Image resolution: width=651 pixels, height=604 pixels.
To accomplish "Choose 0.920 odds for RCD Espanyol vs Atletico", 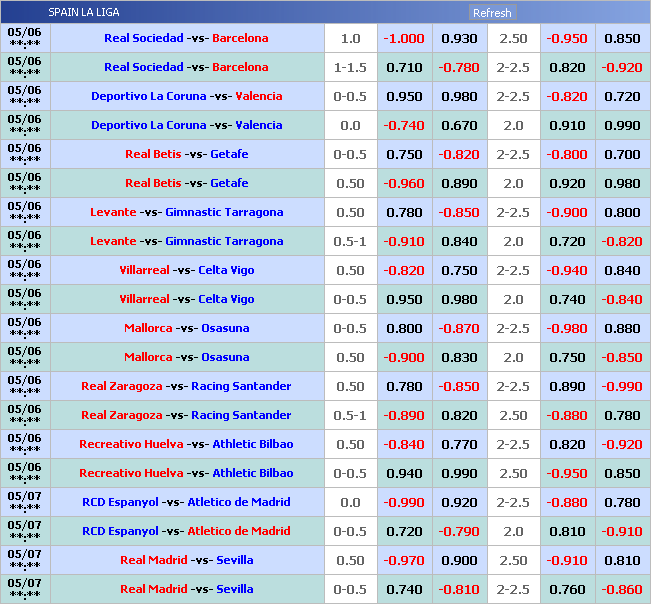I will point(459,503).
